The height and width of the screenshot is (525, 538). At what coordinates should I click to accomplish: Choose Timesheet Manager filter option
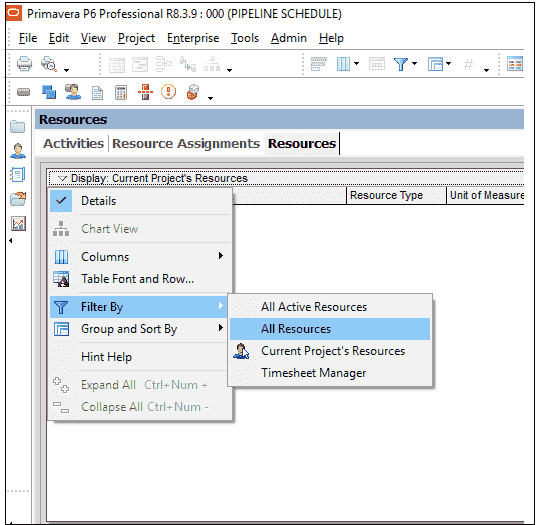330,373
